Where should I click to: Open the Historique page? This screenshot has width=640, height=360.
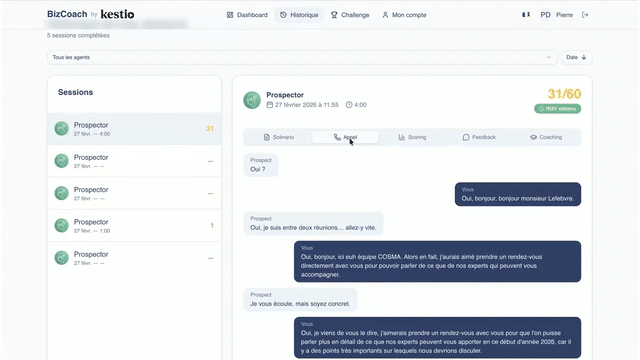[299, 15]
